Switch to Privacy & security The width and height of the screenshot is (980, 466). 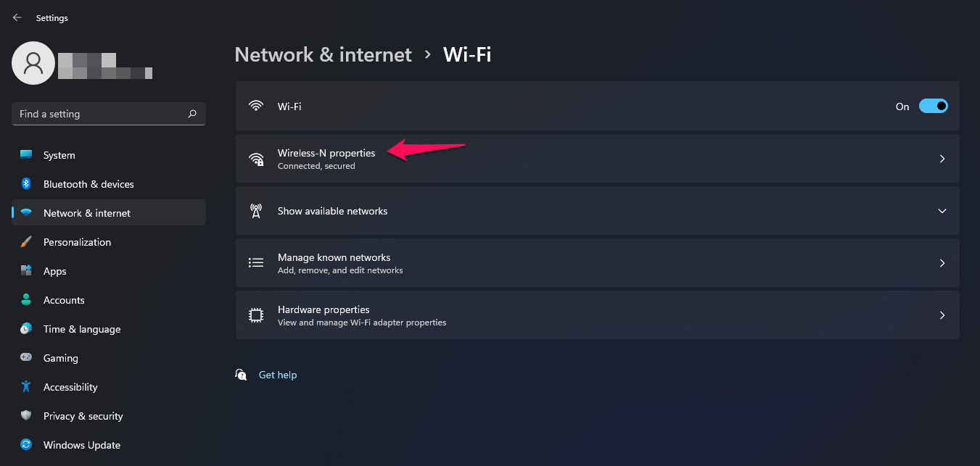click(83, 415)
